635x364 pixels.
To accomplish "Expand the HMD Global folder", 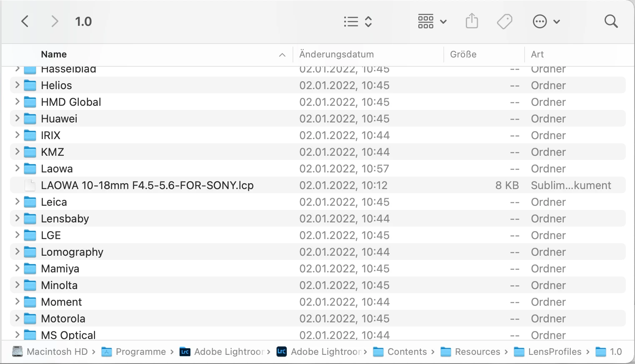I will [17, 102].
